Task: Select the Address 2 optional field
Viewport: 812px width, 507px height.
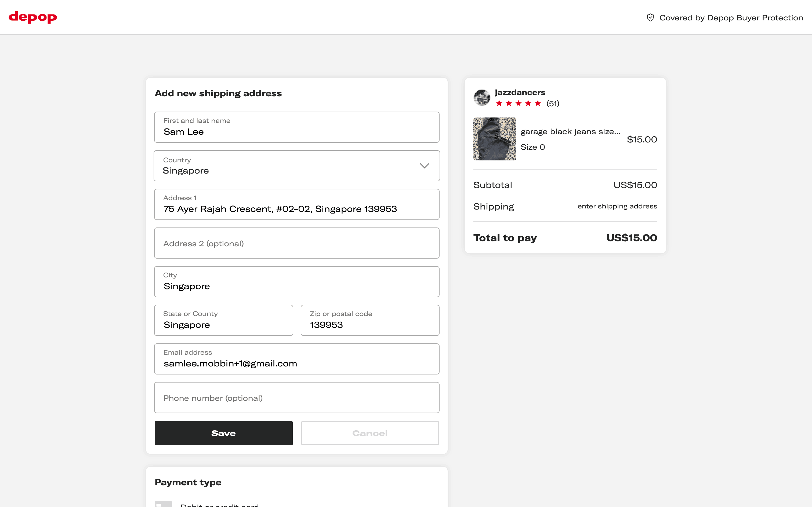Action: [297, 244]
